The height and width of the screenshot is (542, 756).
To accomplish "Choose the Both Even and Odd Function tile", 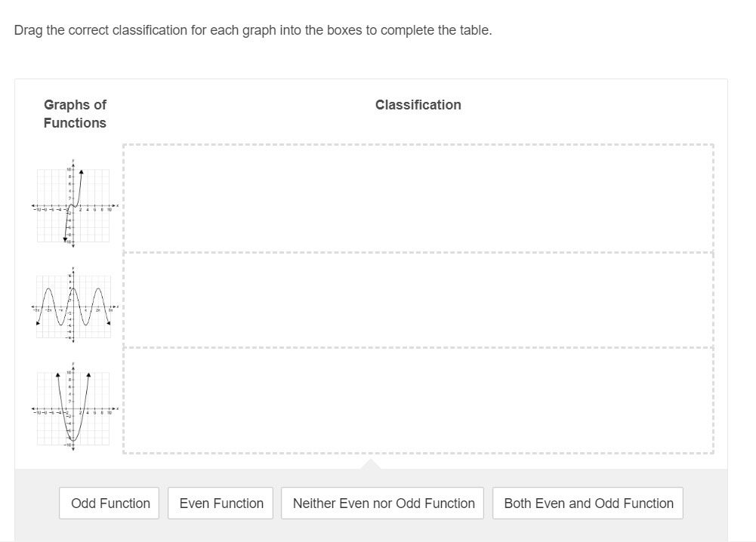I will pyautogui.click(x=588, y=504).
